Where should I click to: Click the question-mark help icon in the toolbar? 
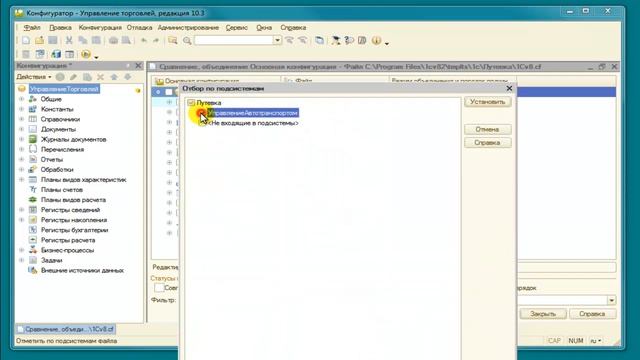(x=349, y=40)
